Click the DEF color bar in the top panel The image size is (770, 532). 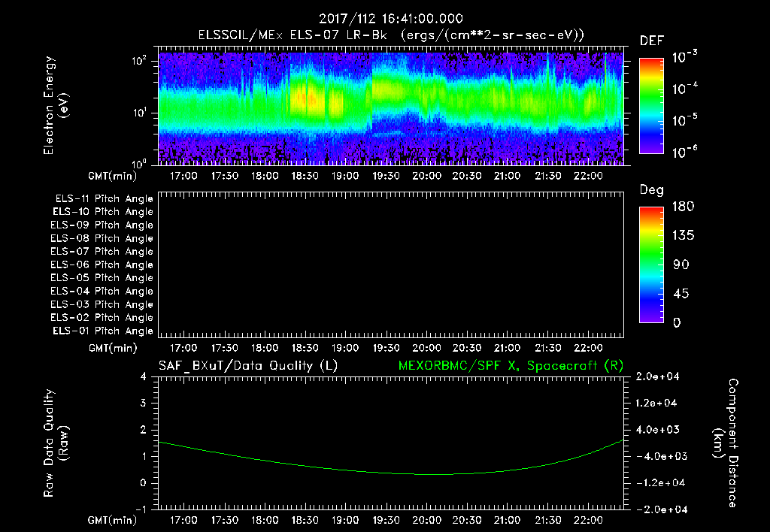click(651, 105)
